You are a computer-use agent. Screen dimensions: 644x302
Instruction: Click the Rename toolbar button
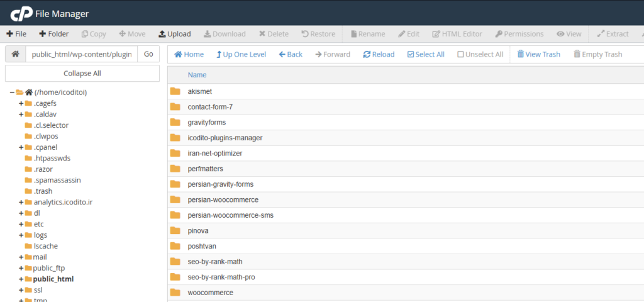368,34
